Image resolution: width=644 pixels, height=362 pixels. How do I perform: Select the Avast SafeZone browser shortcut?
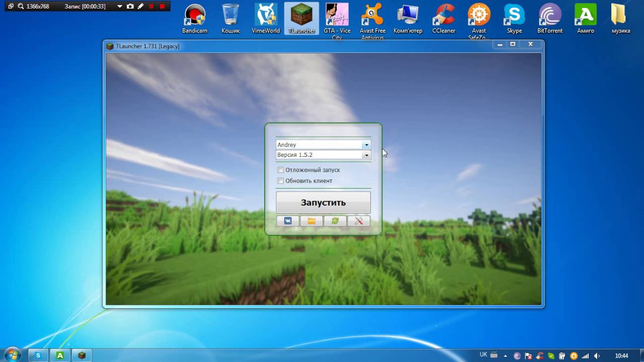point(479,21)
